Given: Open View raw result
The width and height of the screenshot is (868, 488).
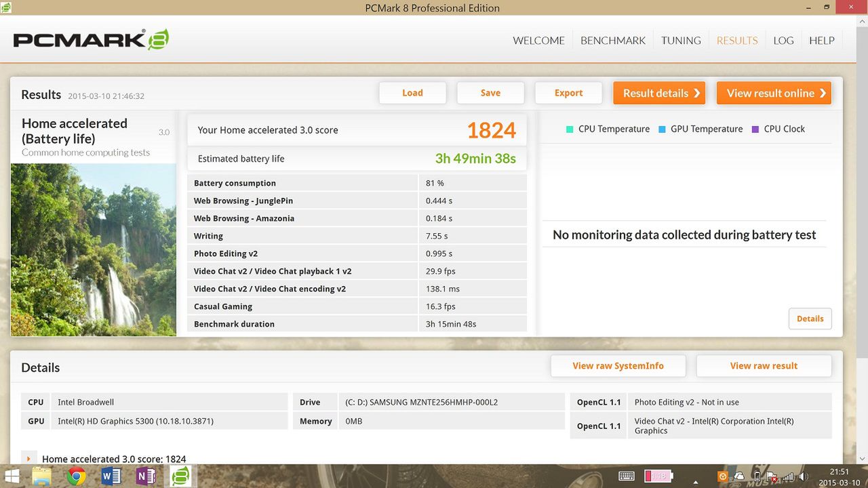Looking at the screenshot, I should 764,366.
